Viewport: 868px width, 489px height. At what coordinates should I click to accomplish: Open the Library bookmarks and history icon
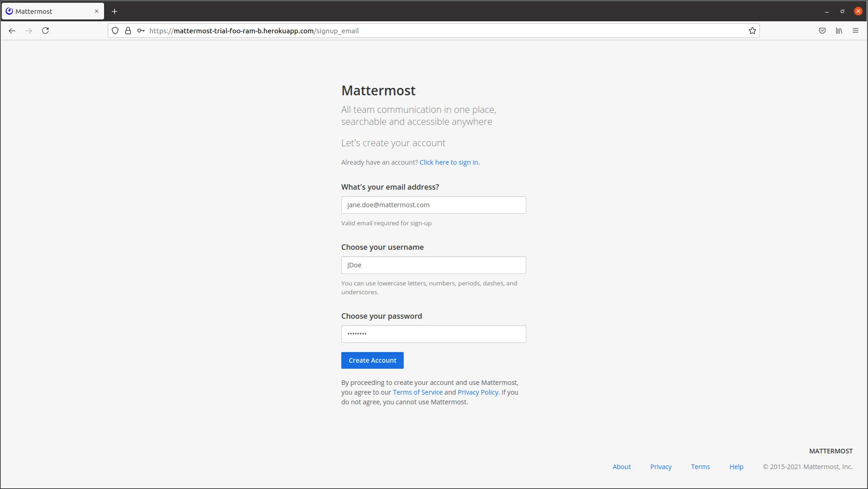(x=839, y=31)
